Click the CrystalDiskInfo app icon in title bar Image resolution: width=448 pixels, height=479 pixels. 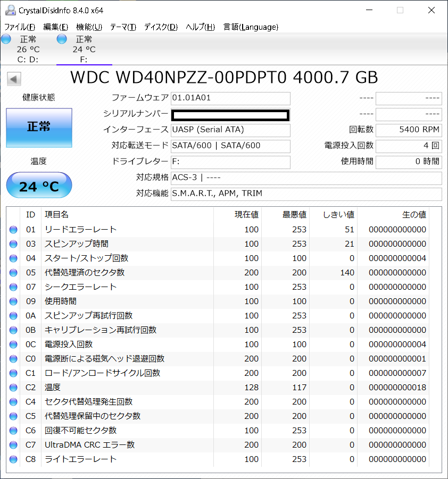click(11, 10)
